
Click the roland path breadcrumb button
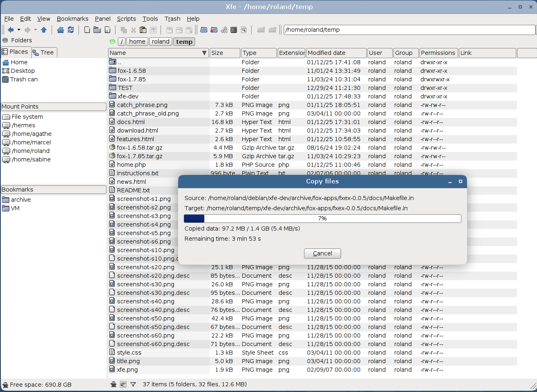161,41
